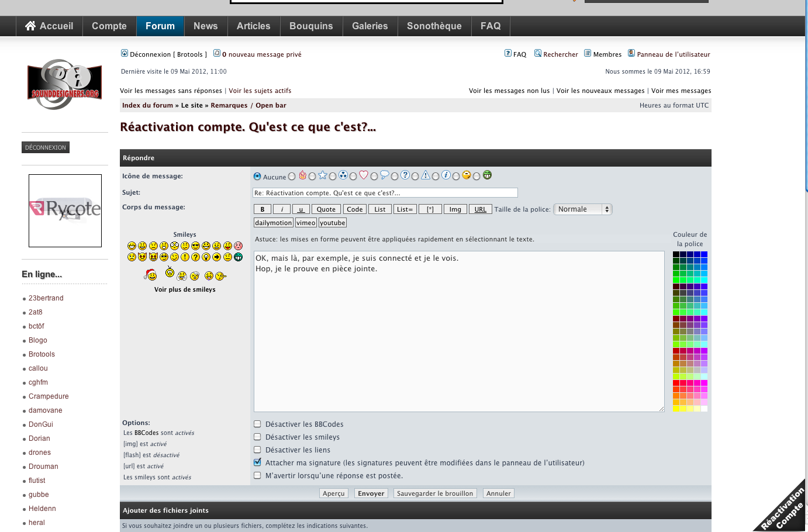
Task: Select the heart message icon radio button
Action: coord(353,177)
